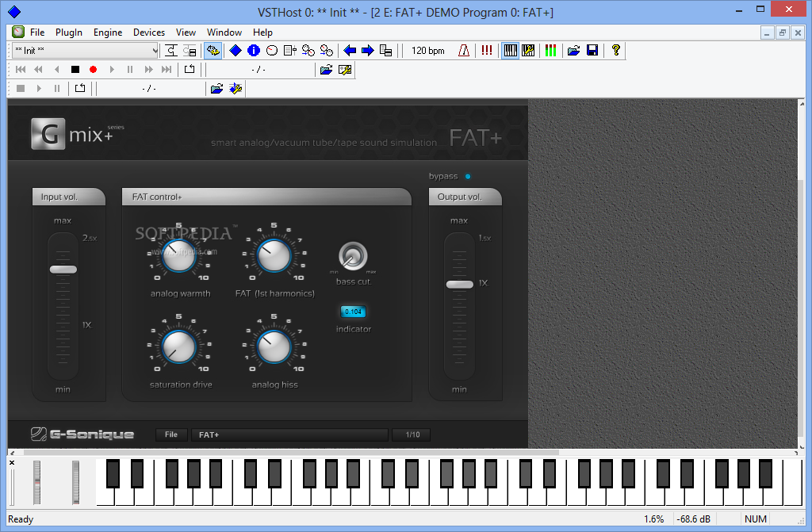Click the open folder icon in main toolbar
Screen dimensions: 812x532
pos(574,50)
